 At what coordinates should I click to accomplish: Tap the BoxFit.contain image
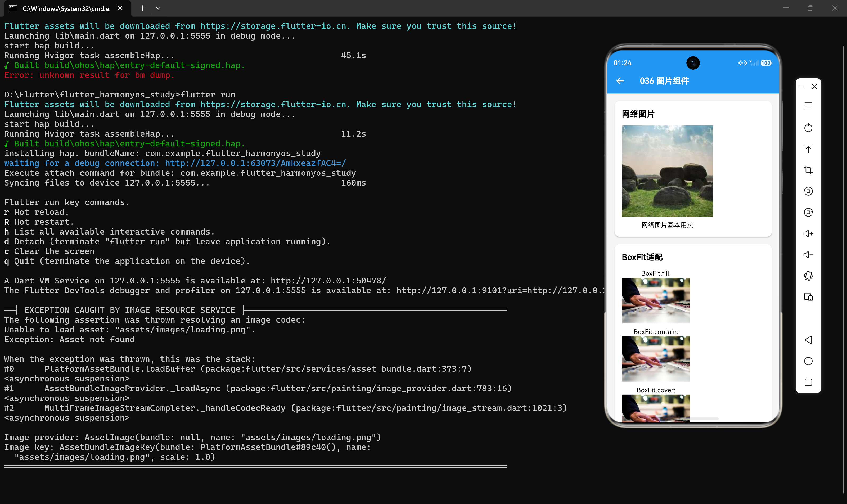pyautogui.click(x=656, y=359)
